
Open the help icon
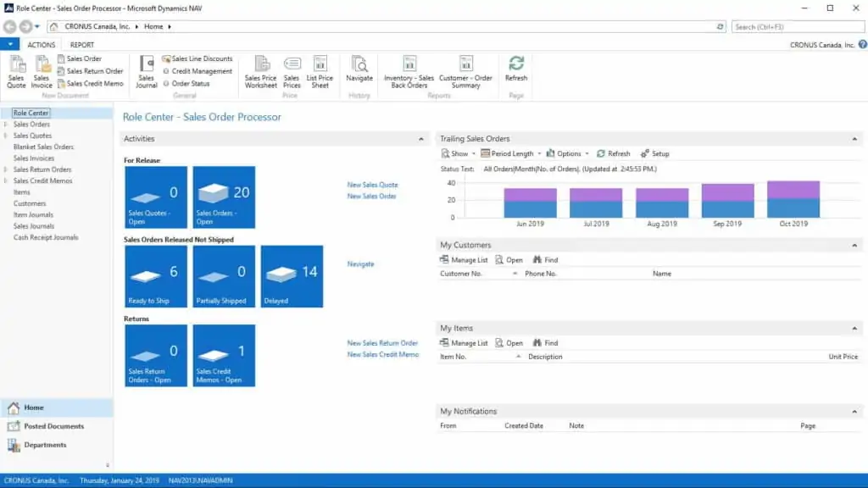pos(862,45)
